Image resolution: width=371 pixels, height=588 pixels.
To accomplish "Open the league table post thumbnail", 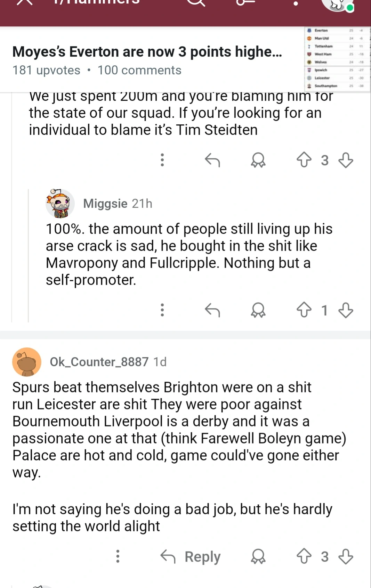I will [337, 58].
